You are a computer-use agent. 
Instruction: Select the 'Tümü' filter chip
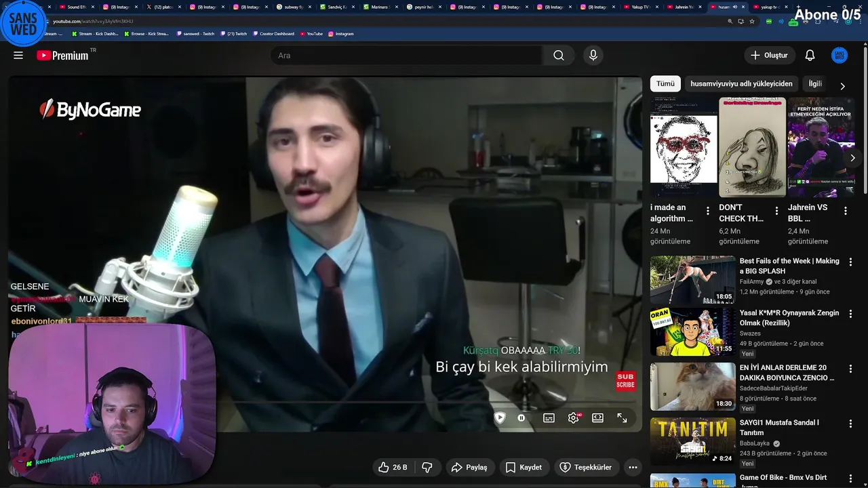[x=665, y=84]
